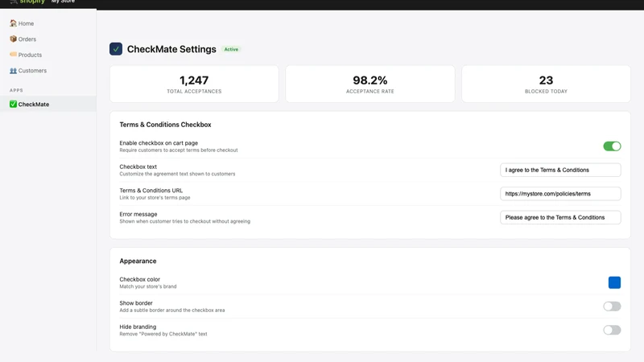Click the Checkbox color label
This screenshot has width=644, height=362.
[x=139, y=279]
